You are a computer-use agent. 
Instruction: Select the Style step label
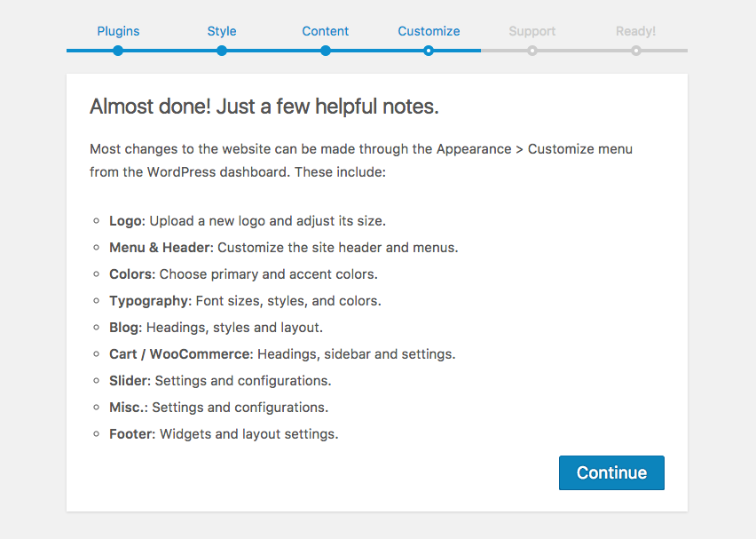(222, 31)
